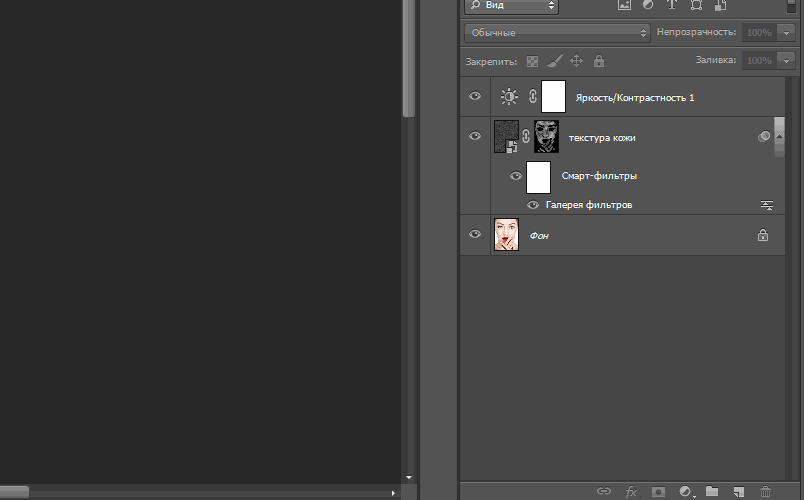Hide the Яркость/Контрастность 1 layer
Image resolution: width=804 pixels, height=500 pixels.
point(475,97)
